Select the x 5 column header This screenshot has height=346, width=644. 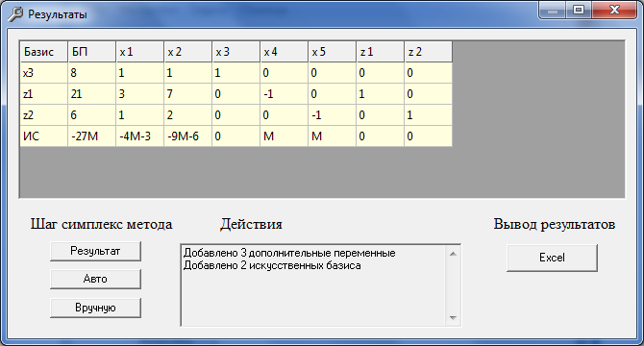click(332, 52)
